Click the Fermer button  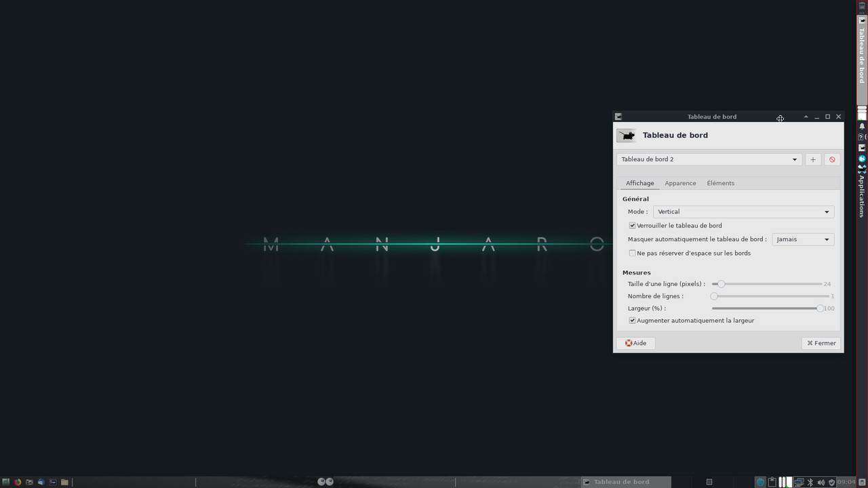[x=821, y=343]
